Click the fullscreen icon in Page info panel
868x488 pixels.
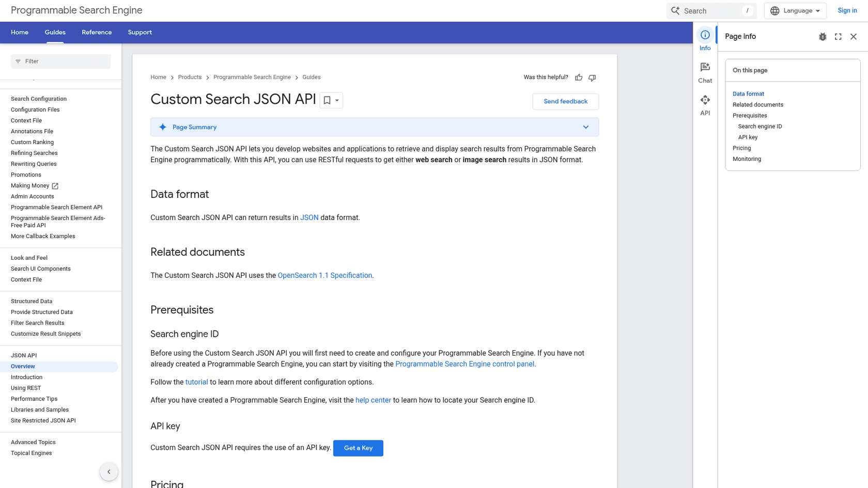[x=838, y=37]
